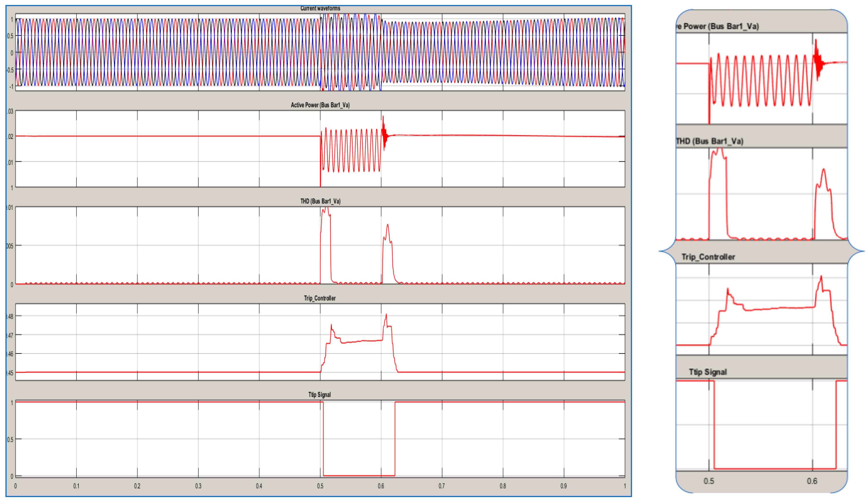Click the 0.5 label in the zoomed inset
The height and width of the screenshot is (503, 868).
[x=709, y=481]
